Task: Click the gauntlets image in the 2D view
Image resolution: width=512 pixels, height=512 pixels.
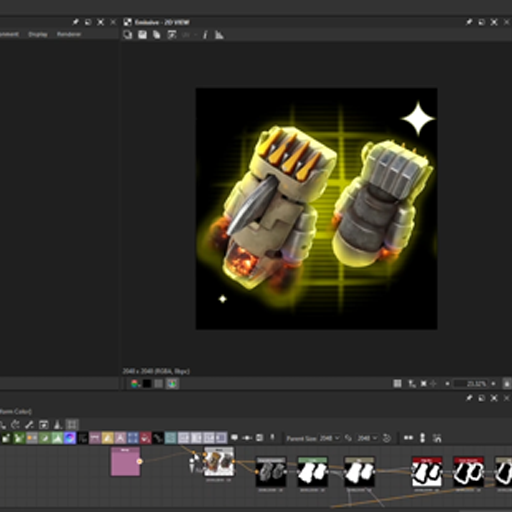Action: click(x=316, y=209)
